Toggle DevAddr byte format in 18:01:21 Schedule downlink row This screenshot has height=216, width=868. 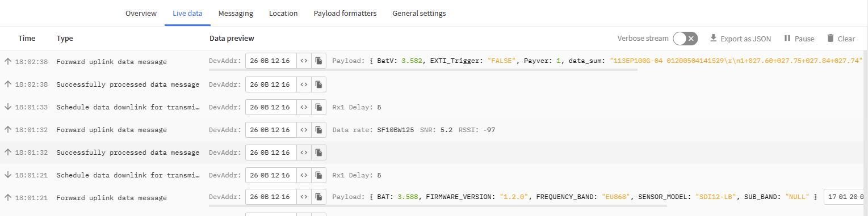304,175
